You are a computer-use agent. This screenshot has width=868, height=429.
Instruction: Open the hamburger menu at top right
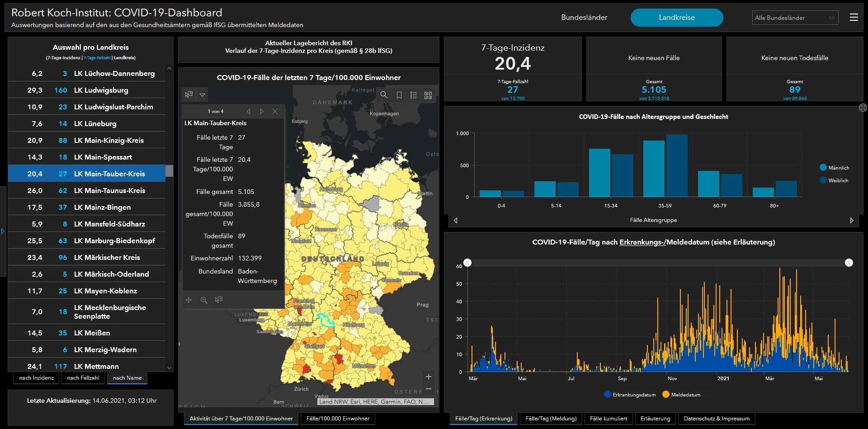coord(854,18)
